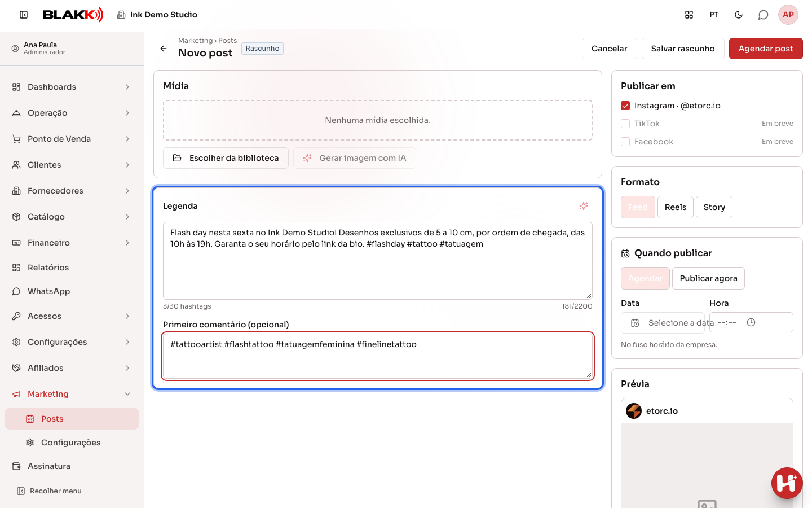Click the etorc.io profile avatar in the preview
Image resolution: width=812 pixels, height=508 pixels.
(x=634, y=411)
